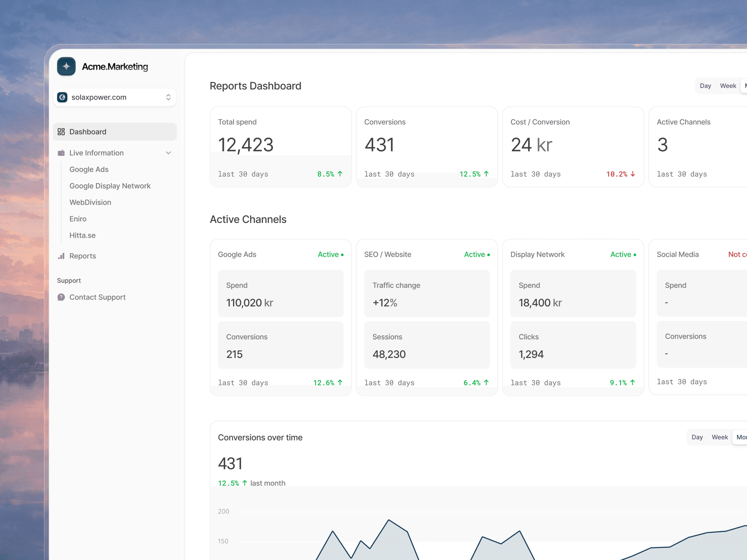
Task: Click the Total spend green up arrow
Action: tap(340, 174)
